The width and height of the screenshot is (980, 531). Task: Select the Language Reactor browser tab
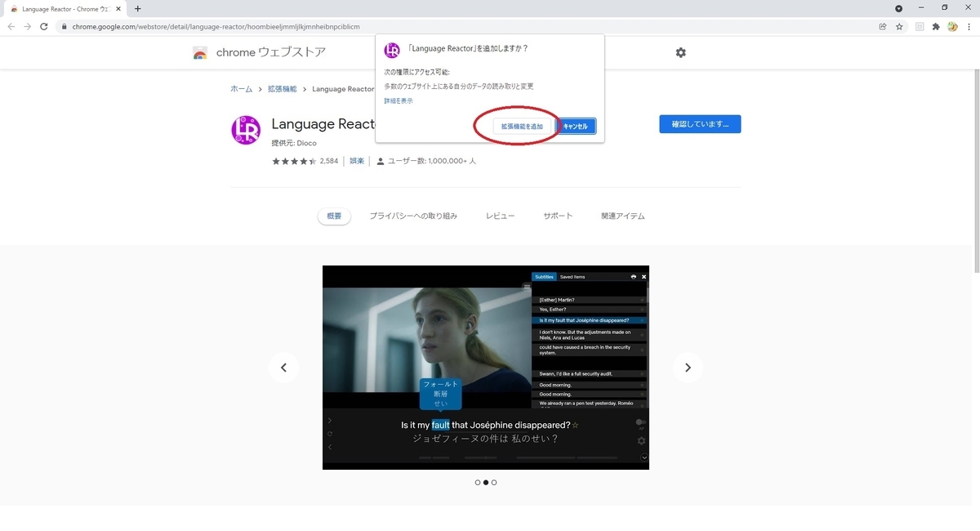64,8
